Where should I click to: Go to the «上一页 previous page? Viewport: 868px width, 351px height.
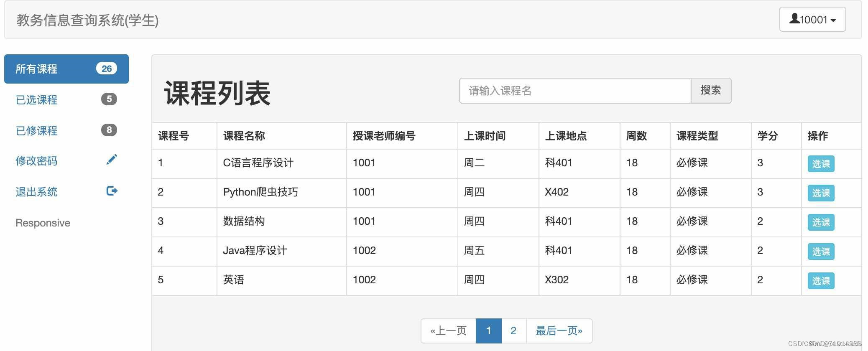(x=449, y=331)
